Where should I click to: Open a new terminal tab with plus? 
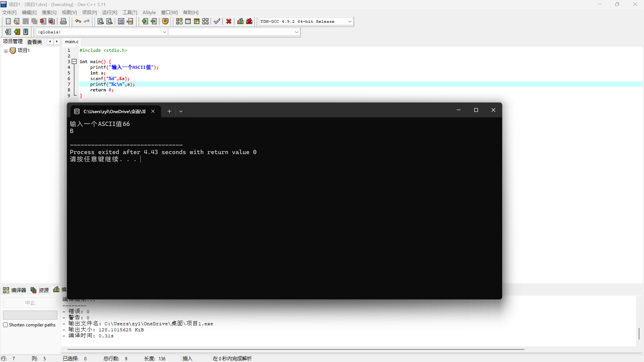pos(169,111)
